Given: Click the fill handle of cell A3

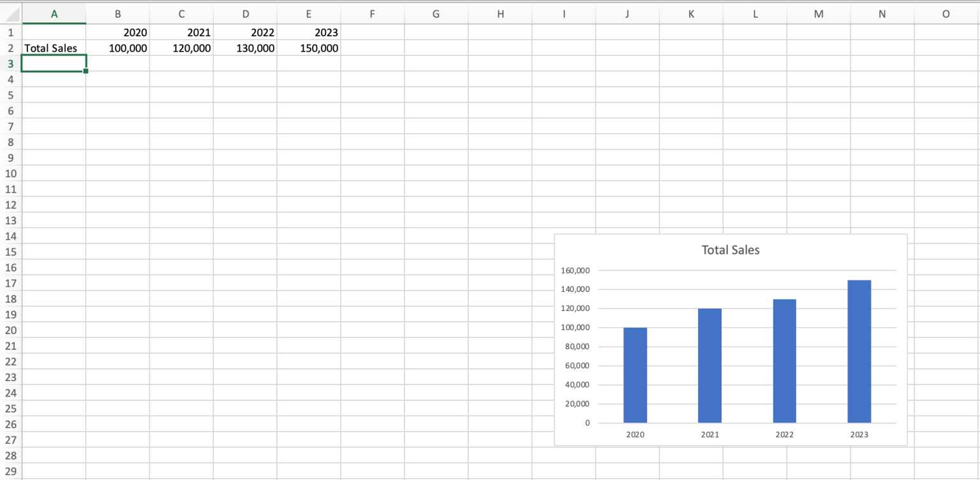Looking at the screenshot, I should point(85,71).
